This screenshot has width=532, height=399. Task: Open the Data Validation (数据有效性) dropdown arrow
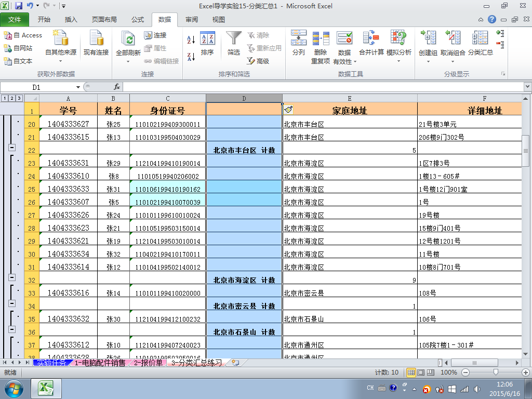pyautogui.click(x=355, y=62)
